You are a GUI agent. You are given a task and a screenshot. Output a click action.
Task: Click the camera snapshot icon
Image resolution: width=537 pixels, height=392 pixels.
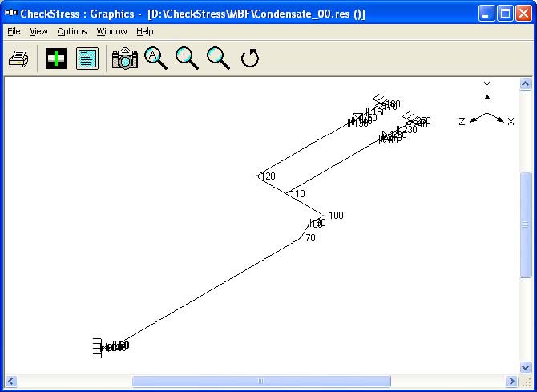coord(125,59)
